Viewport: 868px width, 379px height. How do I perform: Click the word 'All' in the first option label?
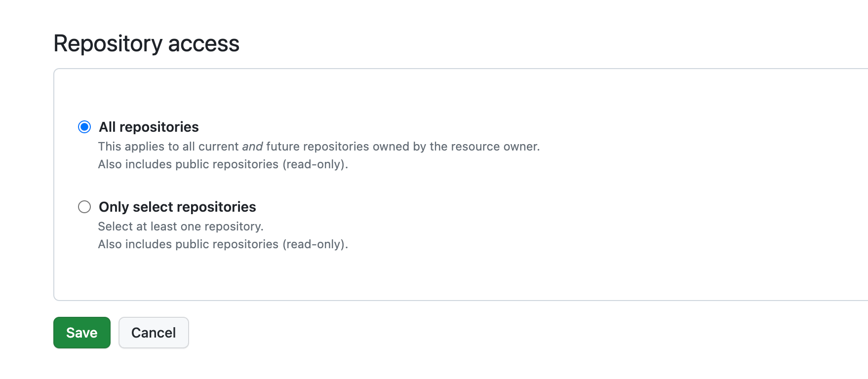coord(107,127)
